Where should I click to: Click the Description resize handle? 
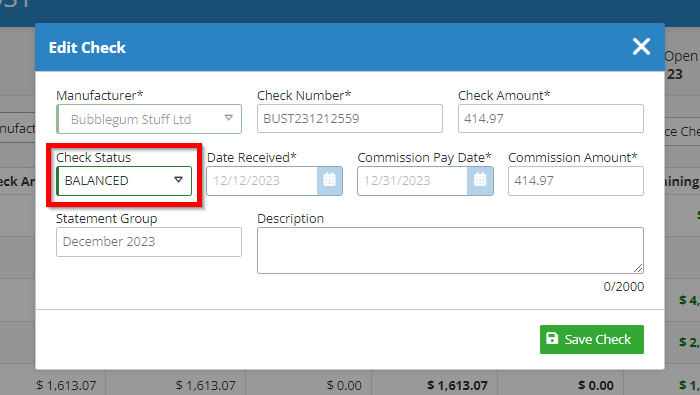[x=638, y=268]
